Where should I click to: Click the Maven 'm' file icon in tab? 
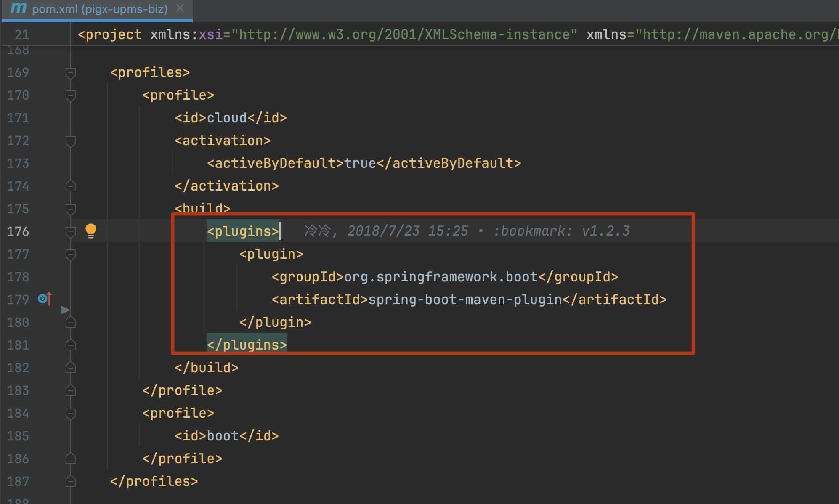pos(19,8)
